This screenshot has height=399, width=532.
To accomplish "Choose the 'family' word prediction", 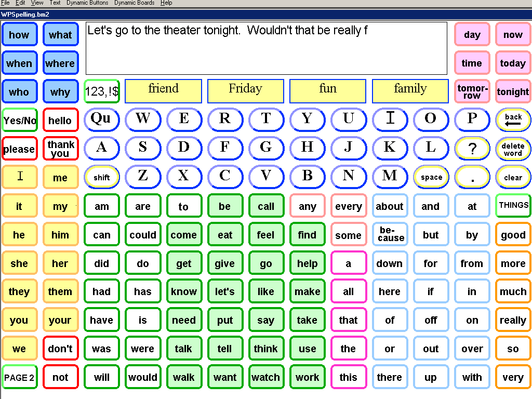I will click(410, 91).
